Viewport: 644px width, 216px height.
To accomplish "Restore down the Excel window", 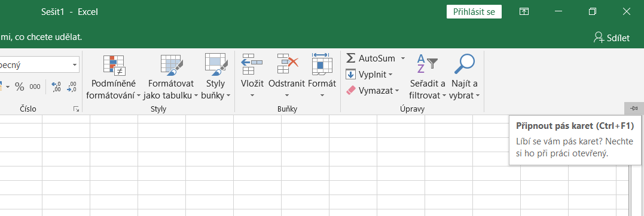I will point(592,12).
